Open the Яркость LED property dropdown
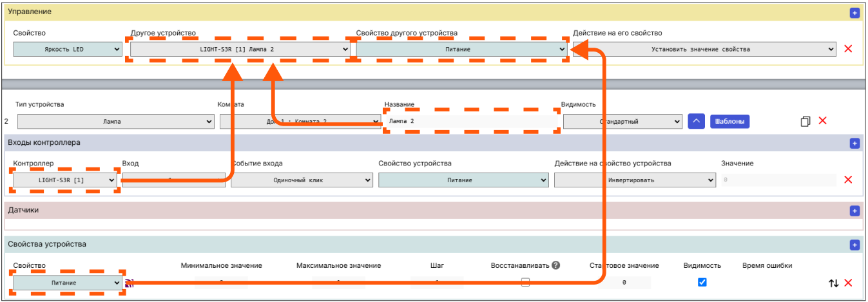This screenshot has height=302, width=868. coord(68,49)
